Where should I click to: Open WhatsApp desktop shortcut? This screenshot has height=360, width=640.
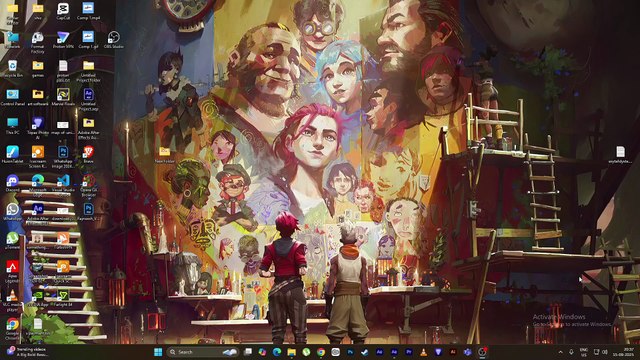pos(12,211)
